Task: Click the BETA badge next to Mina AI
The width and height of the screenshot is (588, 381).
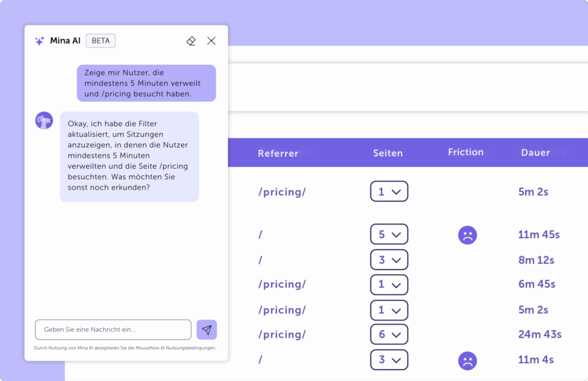Action: pyautogui.click(x=100, y=40)
